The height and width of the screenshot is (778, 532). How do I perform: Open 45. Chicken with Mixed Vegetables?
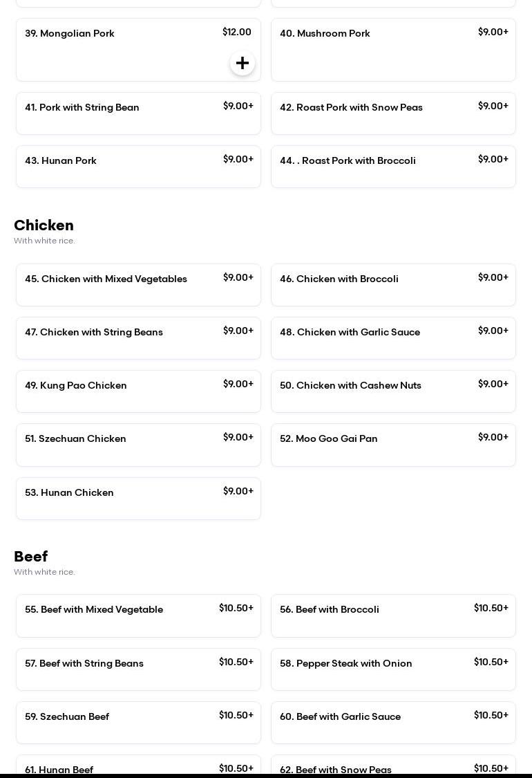pos(138,285)
